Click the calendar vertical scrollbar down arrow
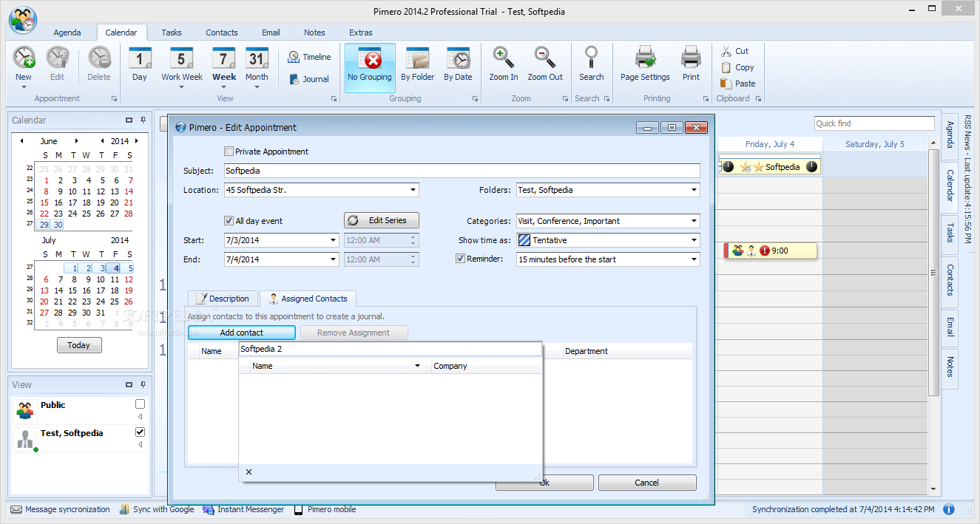Image resolution: width=980 pixels, height=524 pixels. tap(933, 489)
